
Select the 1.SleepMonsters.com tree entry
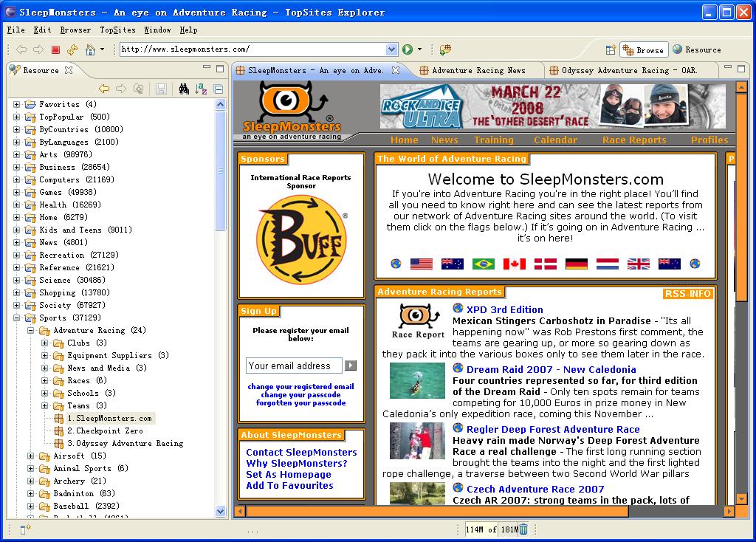pyautogui.click(x=109, y=418)
